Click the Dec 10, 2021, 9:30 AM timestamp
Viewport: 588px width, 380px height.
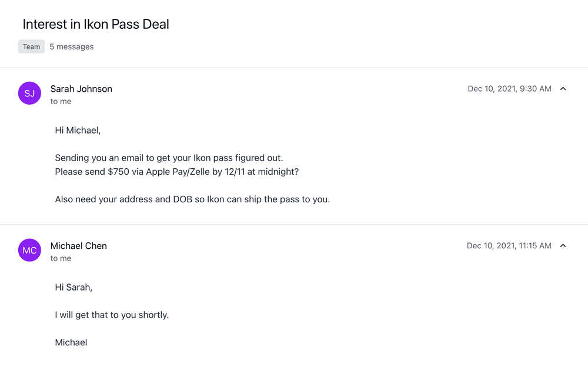509,89
